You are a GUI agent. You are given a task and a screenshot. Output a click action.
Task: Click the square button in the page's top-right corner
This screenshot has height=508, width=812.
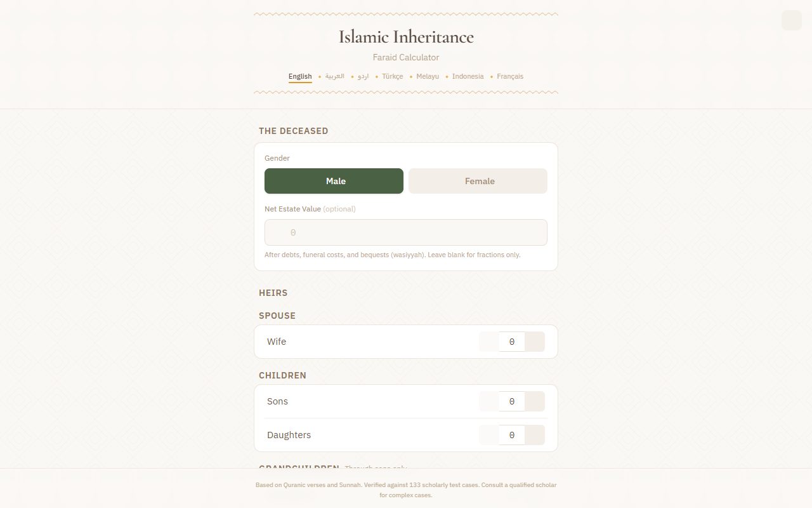click(x=792, y=20)
